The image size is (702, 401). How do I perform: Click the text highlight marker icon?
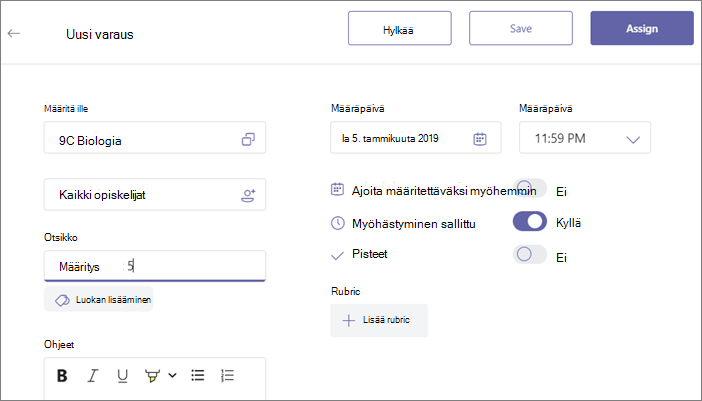coord(152,376)
